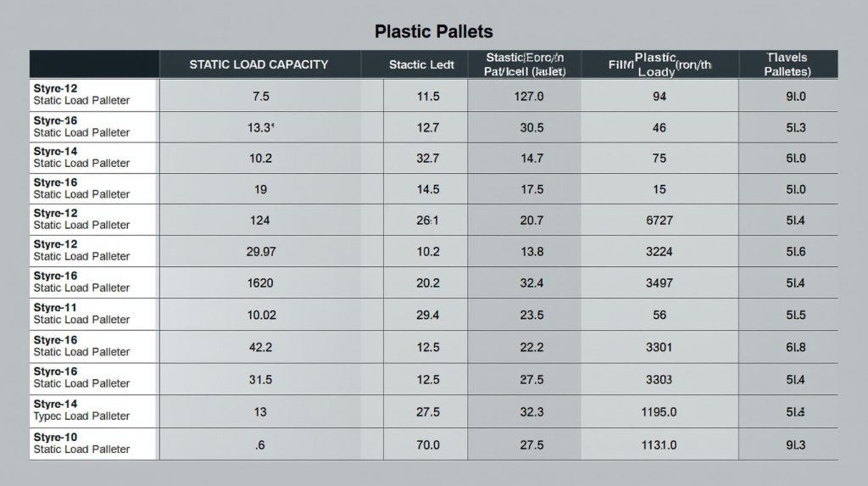Select the STATIC LOAD CAPACITY column header
Image resolution: width=868 pixels, height=486 pixels.
point(259,64)
